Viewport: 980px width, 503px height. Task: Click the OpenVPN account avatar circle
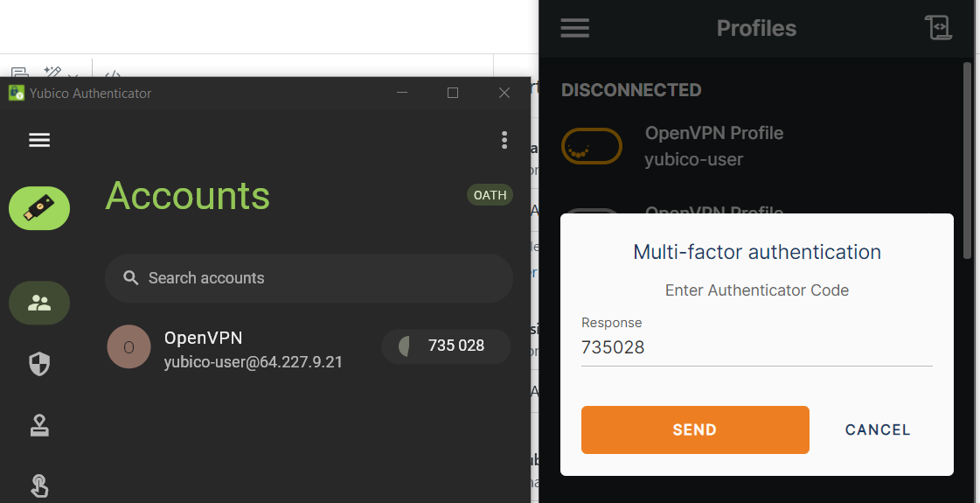[129, 346]
